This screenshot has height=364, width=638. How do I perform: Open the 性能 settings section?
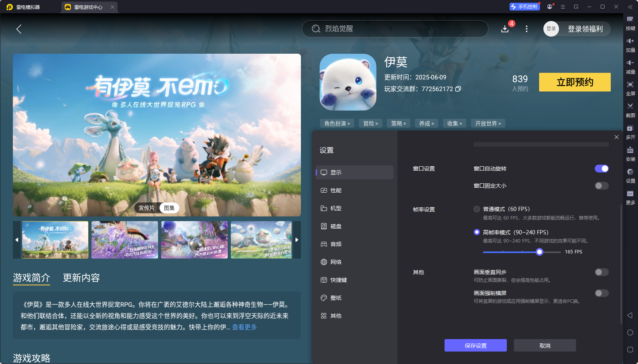point(336,190)
